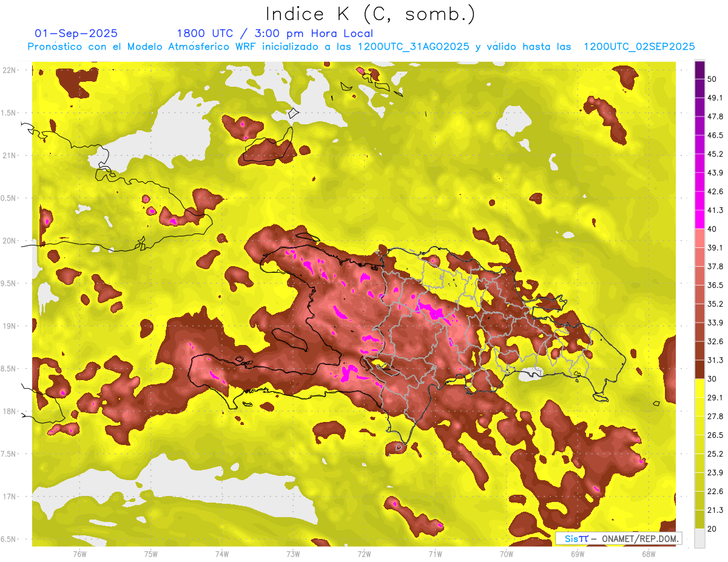728x562 pixels.
Task: Click the colorbar value "26.5"
Action: pyautogui.click(x=716, y=435)
